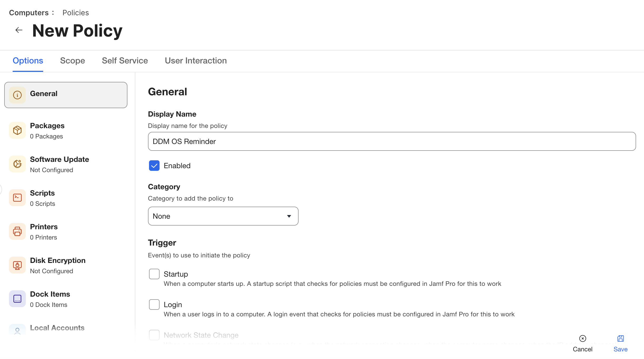Click the Software Update gear icon

[17, 164]
